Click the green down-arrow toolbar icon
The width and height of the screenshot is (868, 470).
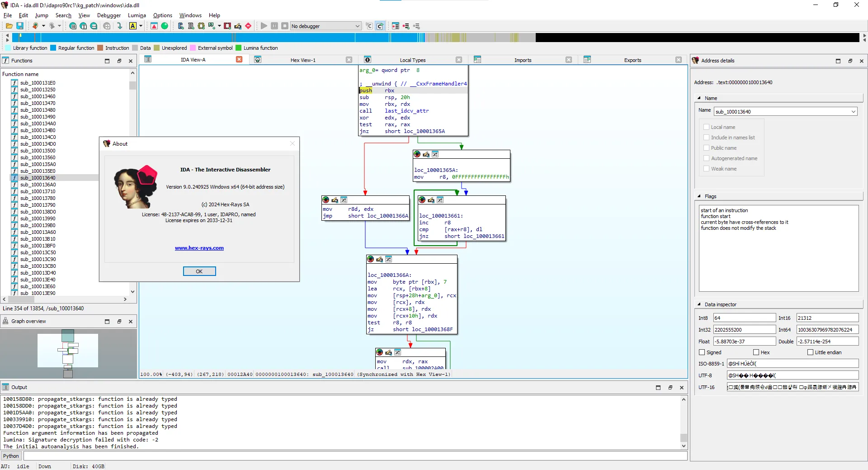(x=119, y=26)
